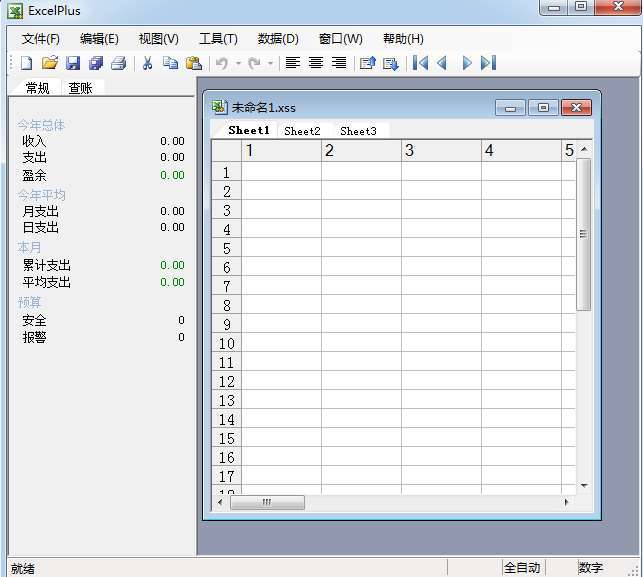
Task: Click the Paste clipboard icon
Action: click(194, 63)
